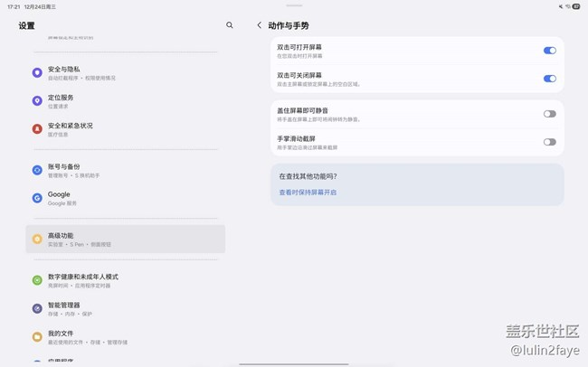Tap the 我的文件 folder icon
588x367 pixels.
pos(37,336)
